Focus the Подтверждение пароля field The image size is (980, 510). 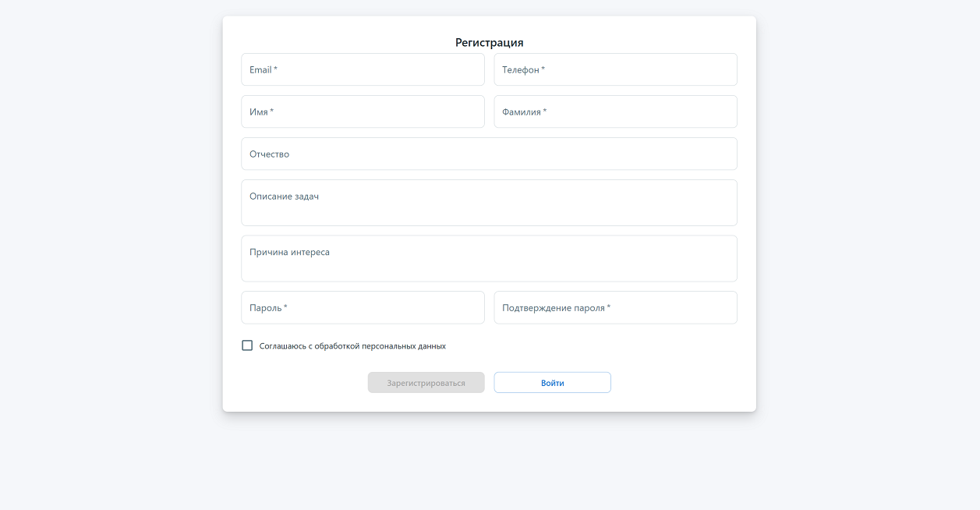click(615, 308)
